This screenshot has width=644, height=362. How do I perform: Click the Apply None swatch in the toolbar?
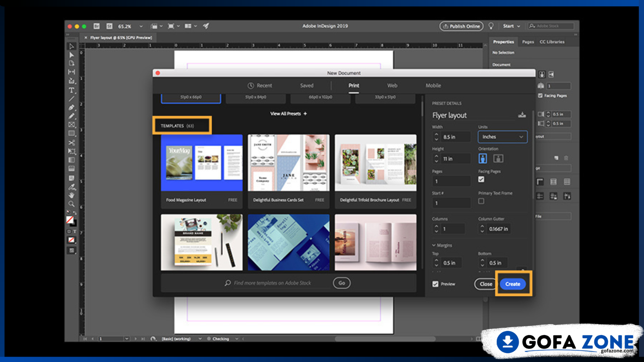coord(71,240)
